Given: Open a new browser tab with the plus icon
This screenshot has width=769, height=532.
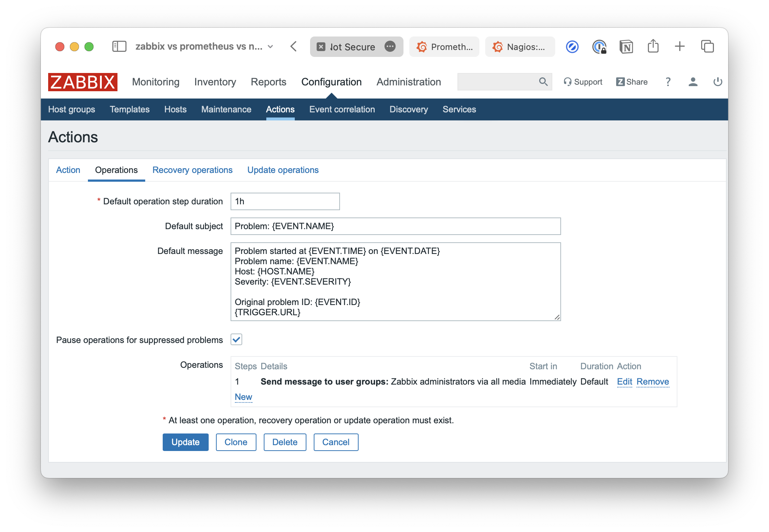Looking at the screenshot, I should point(680,46).
